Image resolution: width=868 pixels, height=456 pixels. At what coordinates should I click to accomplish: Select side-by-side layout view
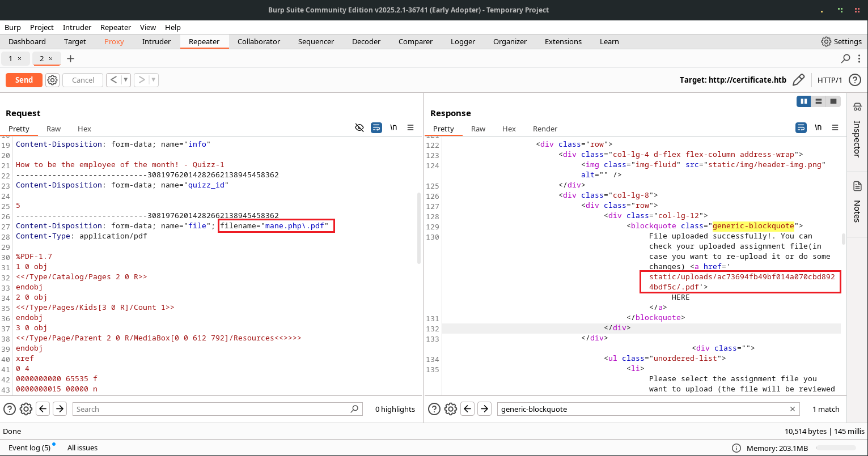pyautogui.click(x=803, y=101)
